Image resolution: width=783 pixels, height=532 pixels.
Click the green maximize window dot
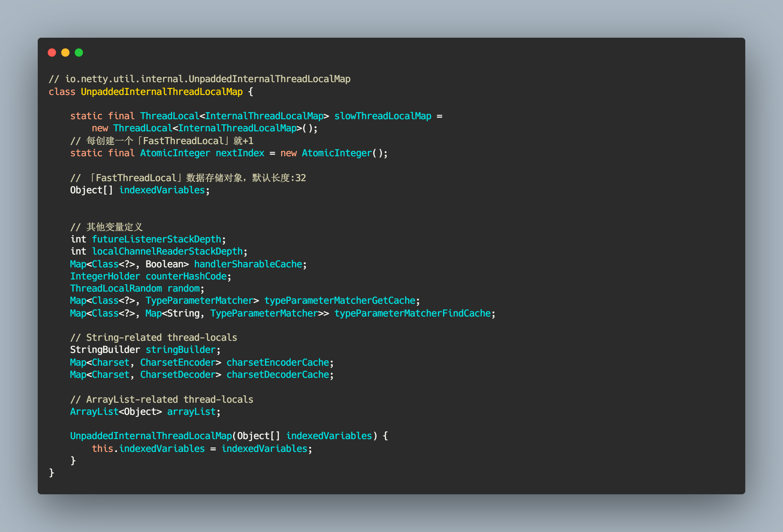pos(79,53)
